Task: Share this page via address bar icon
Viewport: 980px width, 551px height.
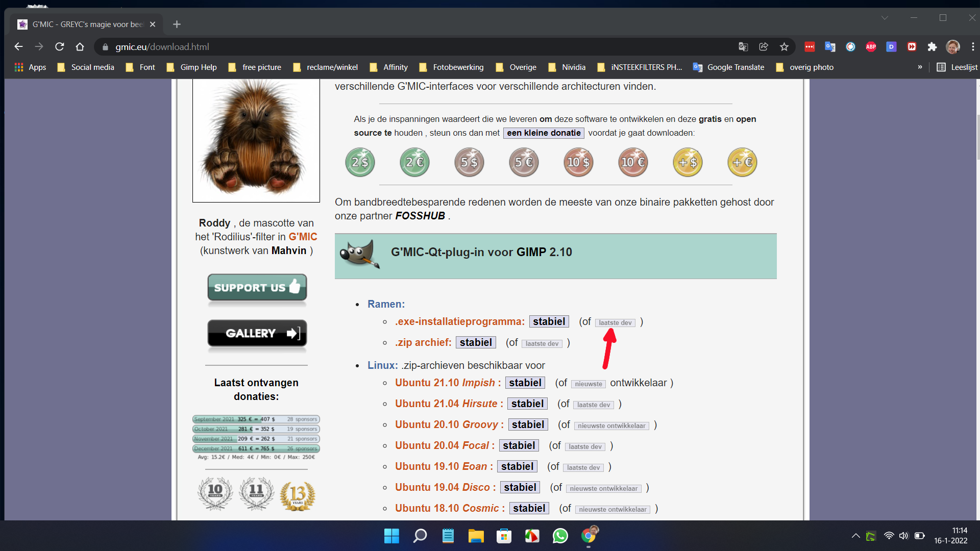Action: (764, 46)
